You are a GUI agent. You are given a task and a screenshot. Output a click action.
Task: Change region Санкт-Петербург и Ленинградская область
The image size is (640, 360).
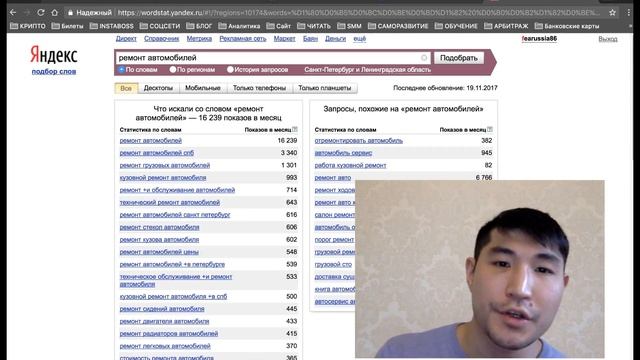(367, 70)
